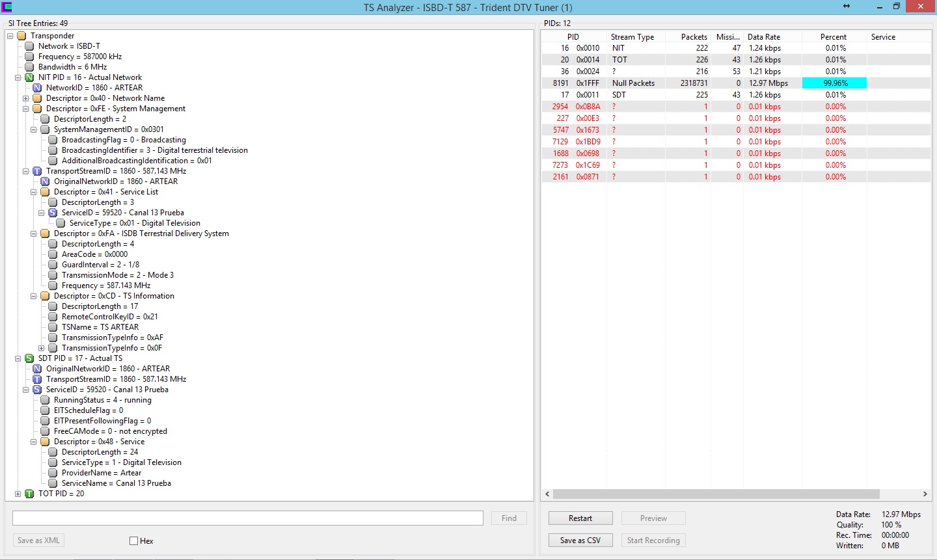Expand the Network Name descriptor 0x40
Viewport: 937px width, 560px height.
[26, 98]
